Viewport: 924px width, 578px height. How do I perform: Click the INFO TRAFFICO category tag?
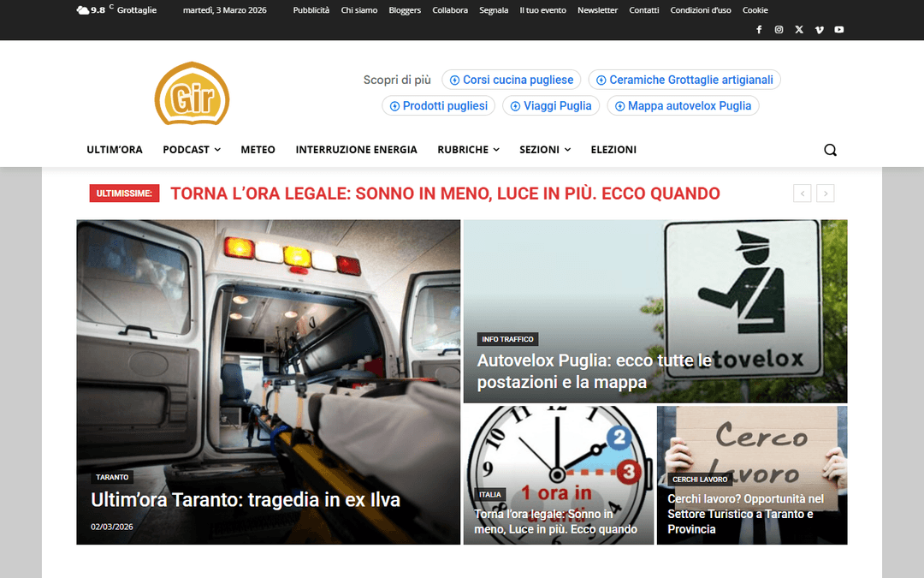(507, 339)
